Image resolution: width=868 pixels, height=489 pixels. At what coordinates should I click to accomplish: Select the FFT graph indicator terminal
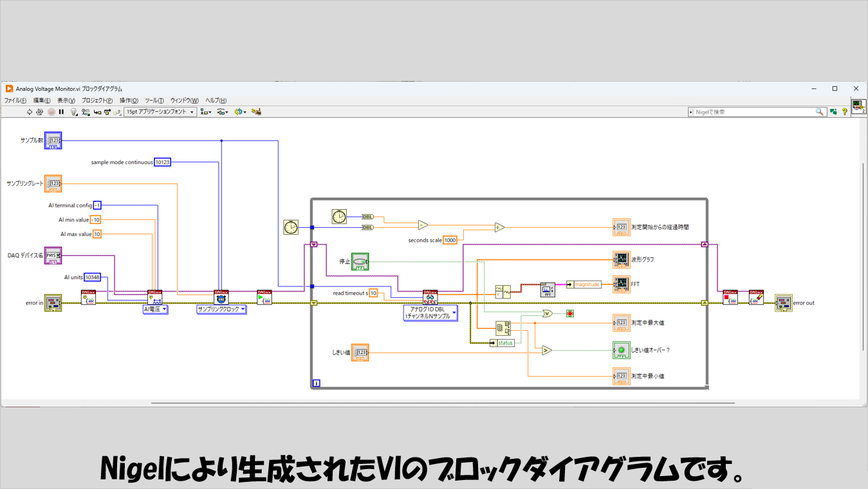[x=622, y=284]
